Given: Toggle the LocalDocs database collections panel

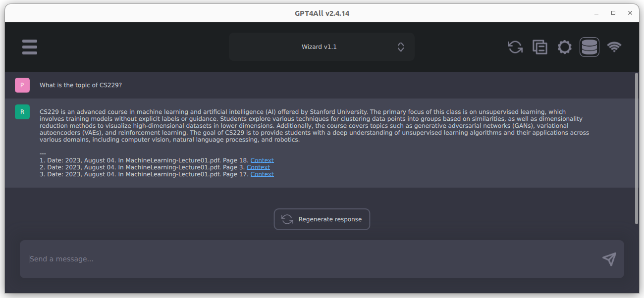Looking at the screenshot, I should (589, 47).
